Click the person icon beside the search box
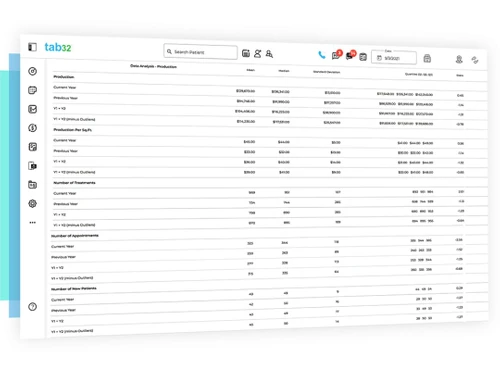 coord(257,53)
